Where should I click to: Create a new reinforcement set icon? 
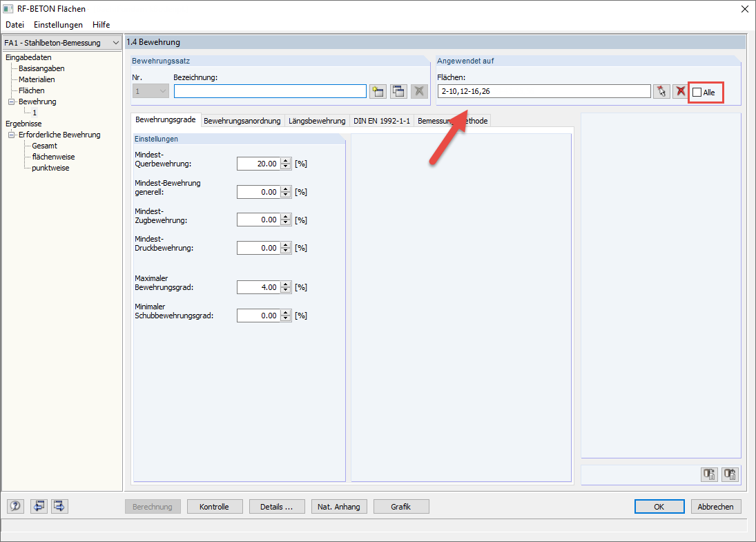(378, 91)
